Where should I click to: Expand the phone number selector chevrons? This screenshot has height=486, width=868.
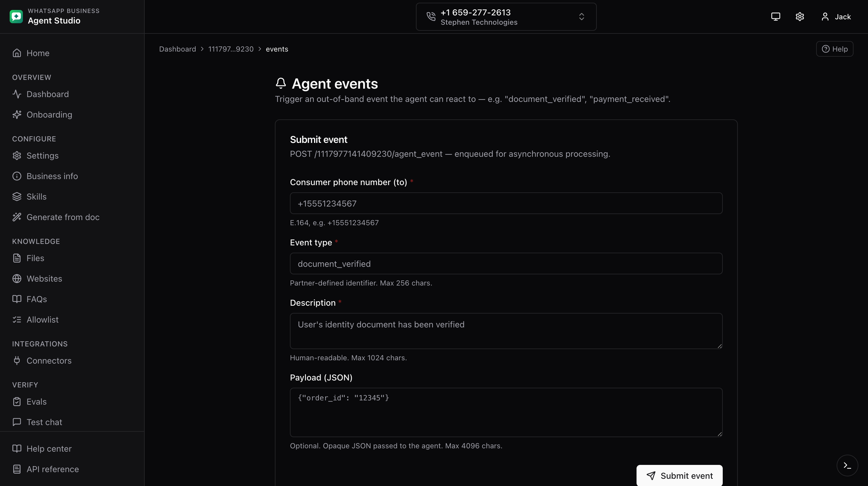click(x=582, y=17)
